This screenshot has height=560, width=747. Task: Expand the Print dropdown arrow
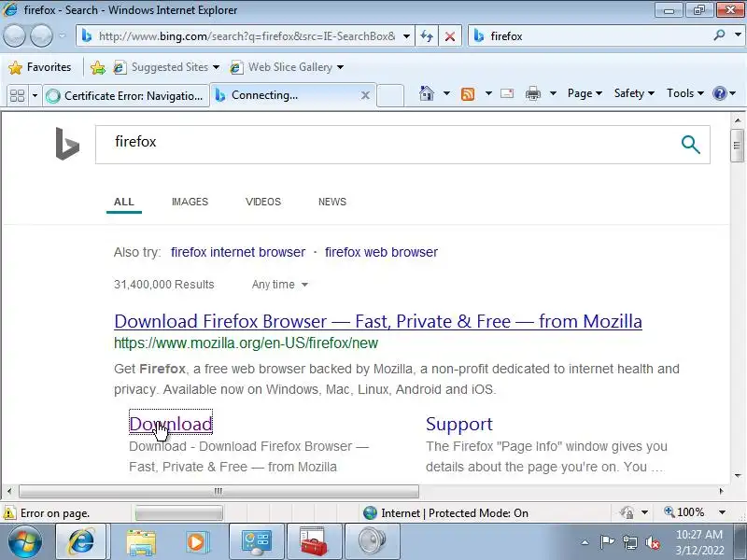[x=553, y=93]
